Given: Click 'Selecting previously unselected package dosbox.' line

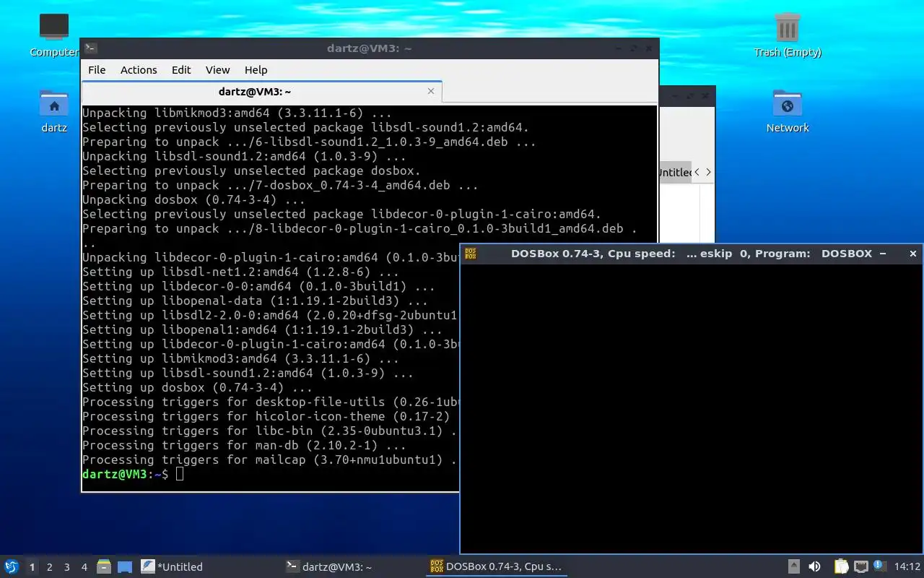Looking at the screenshot, I should 251,171.
